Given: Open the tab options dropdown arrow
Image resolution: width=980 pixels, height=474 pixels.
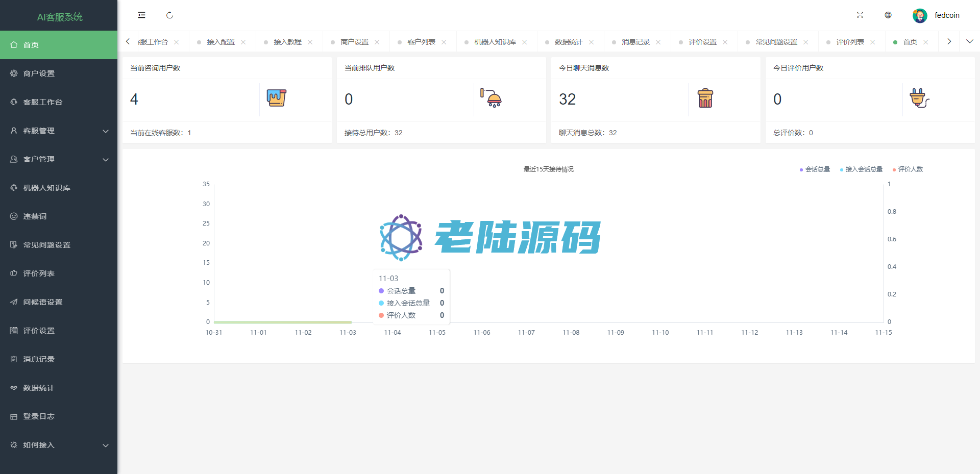Looking at the screenshot, I should pos(969,41).
